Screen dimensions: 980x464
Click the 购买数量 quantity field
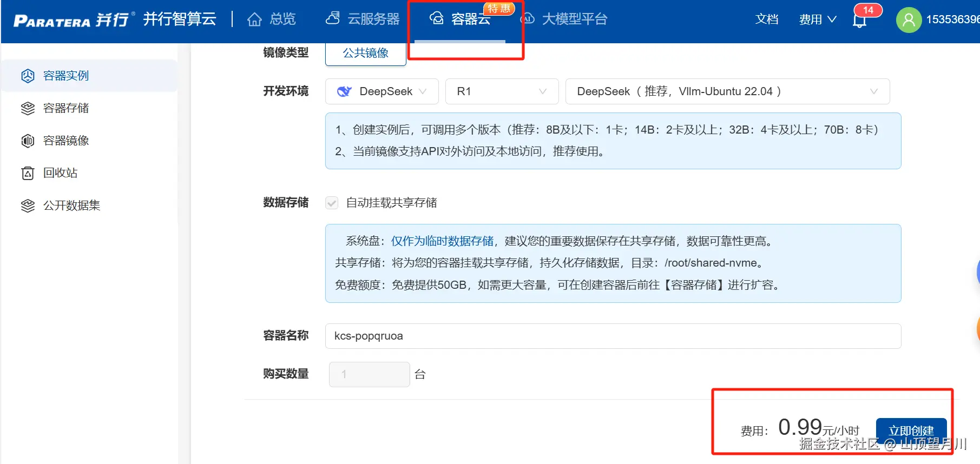(x=369, y=374)
